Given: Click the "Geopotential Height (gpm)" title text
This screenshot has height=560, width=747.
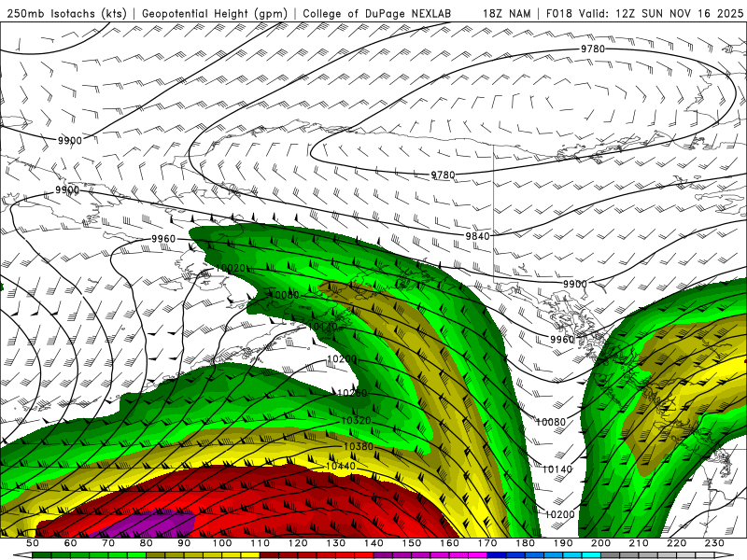Looking at the screenshot, I should (x=215, y=13).
